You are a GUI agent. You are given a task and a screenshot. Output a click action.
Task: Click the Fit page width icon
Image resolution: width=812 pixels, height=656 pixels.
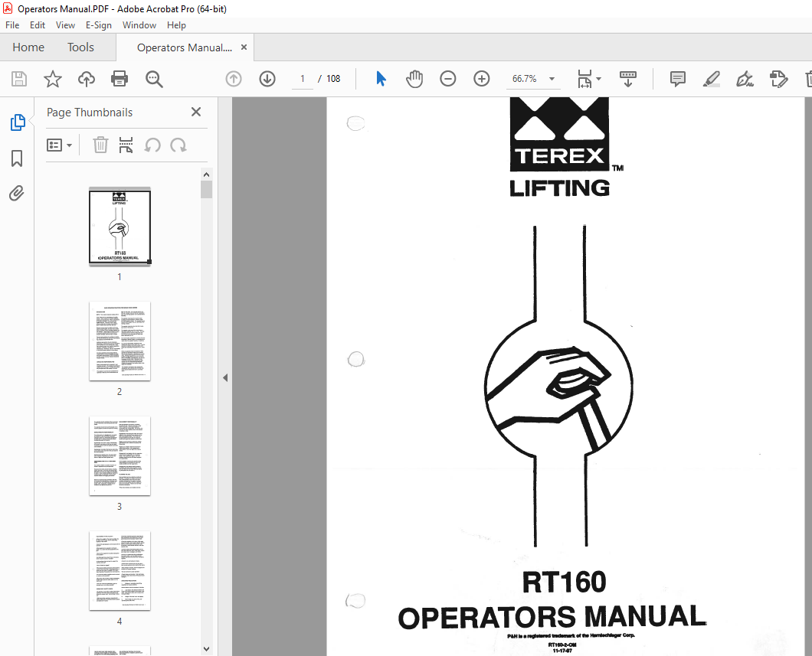pos(584,79)
